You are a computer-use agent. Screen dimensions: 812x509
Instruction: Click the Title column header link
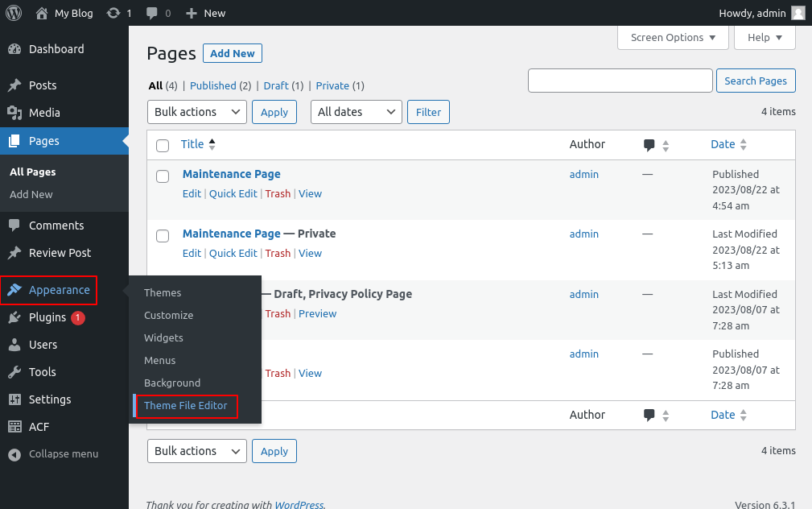click(192, 144)
